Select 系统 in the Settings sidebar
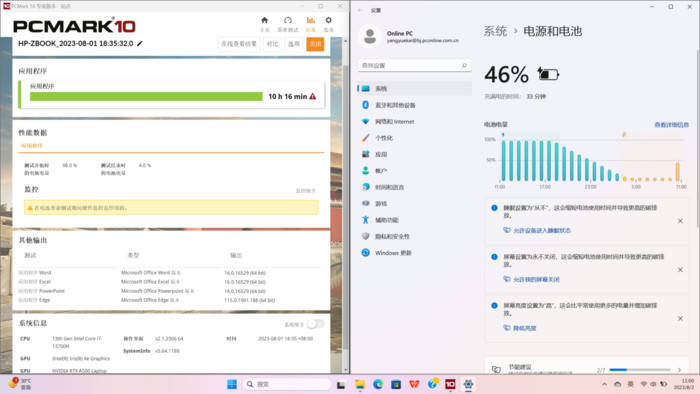Screen dimensions: 700x394 pyautogui.click(x=414, y=88)
